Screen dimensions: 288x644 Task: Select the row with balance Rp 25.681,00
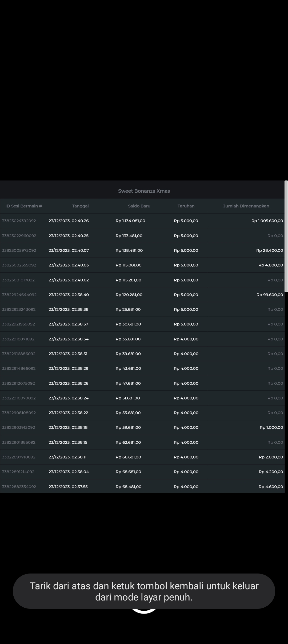128,309
